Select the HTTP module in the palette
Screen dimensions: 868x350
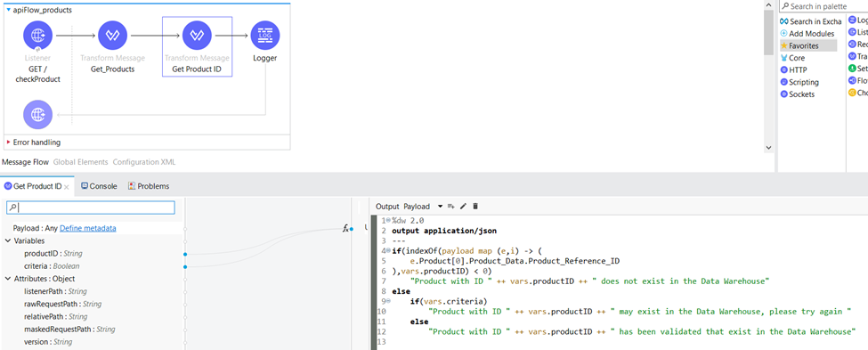click(x=794, y=69)
